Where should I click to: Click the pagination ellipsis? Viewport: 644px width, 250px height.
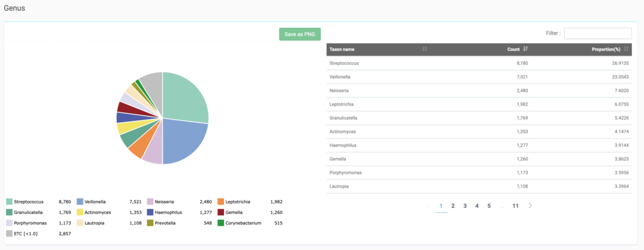point(501,206)
